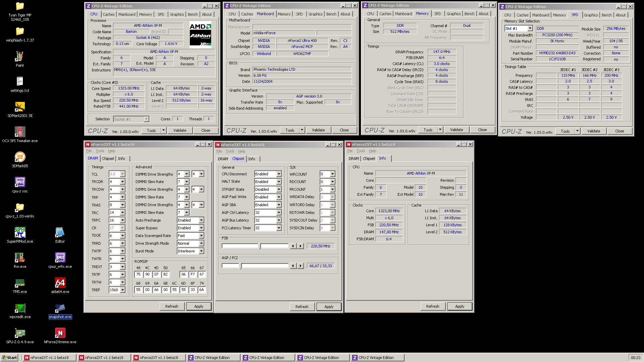Screen dimensions: 644x362
Task: Click Apply in nForce2XT DRAM window
Action: [x=199, y=306]
